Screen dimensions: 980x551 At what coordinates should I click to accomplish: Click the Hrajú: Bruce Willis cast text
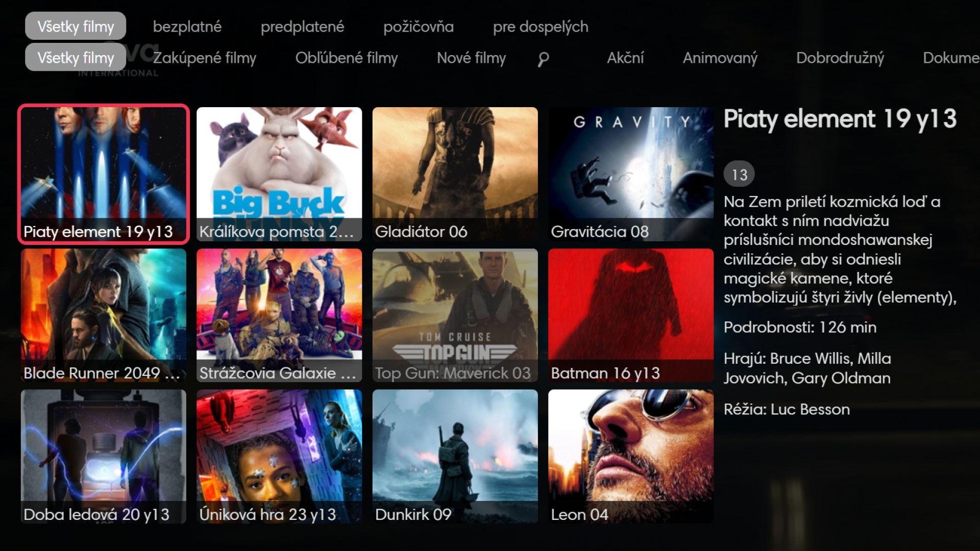pos(807,368)
